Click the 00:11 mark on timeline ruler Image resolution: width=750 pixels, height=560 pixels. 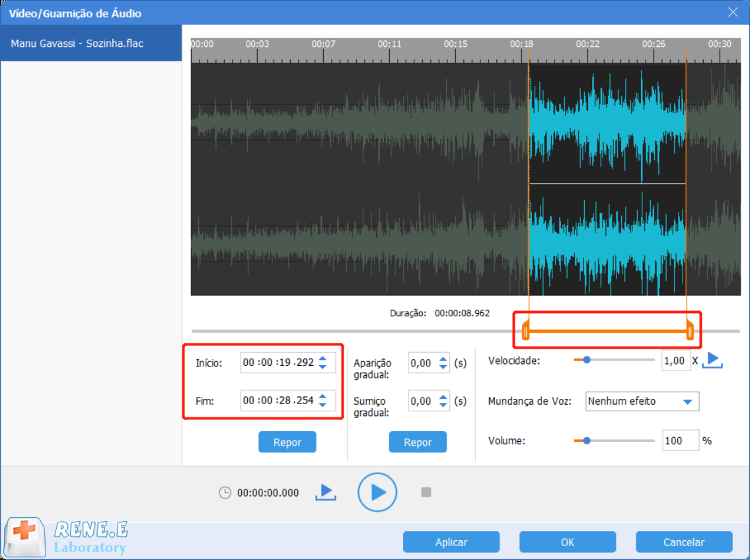coord(389,44)
